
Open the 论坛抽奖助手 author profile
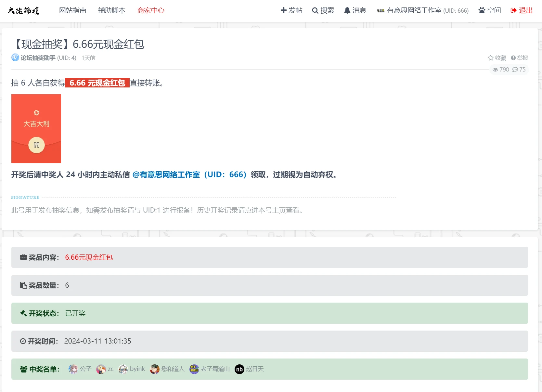(38, 58)
